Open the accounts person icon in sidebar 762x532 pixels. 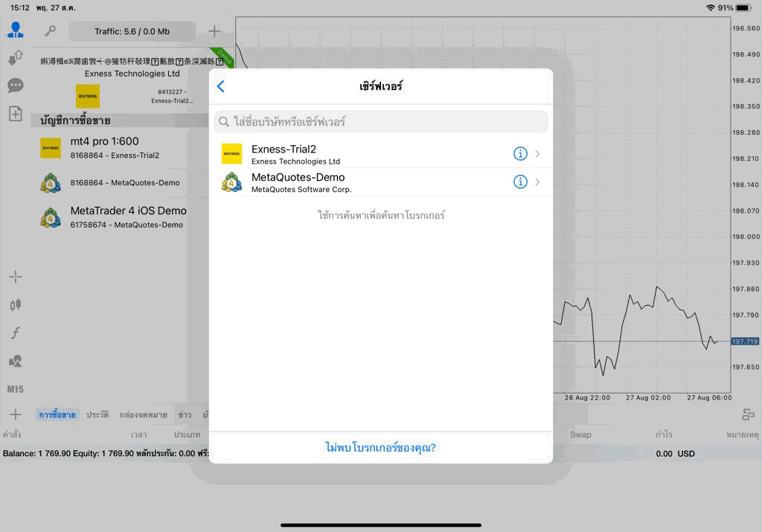point(16,30)
